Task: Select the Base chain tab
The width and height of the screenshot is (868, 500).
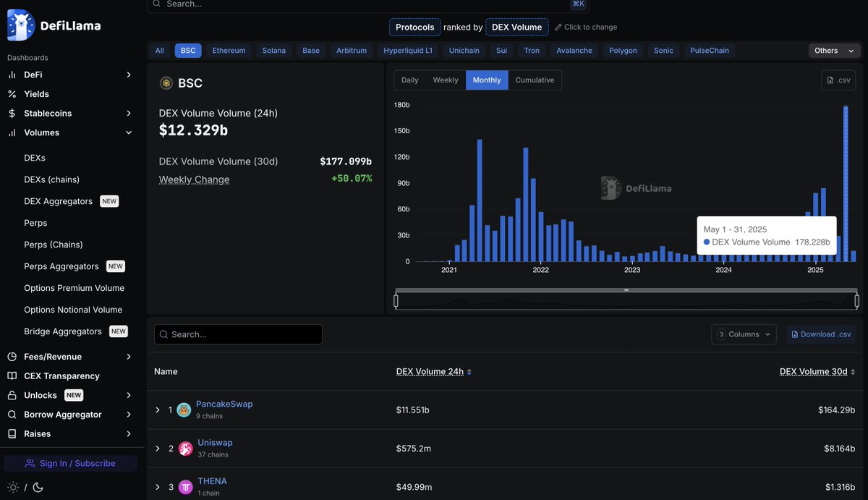Action: click(x=311, y=51)
